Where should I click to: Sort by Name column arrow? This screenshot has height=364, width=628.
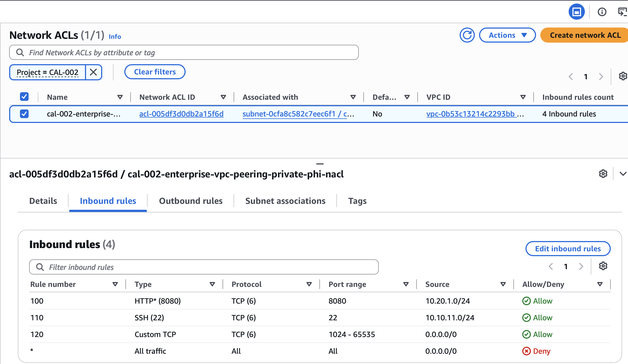click(x=120, y=97)
